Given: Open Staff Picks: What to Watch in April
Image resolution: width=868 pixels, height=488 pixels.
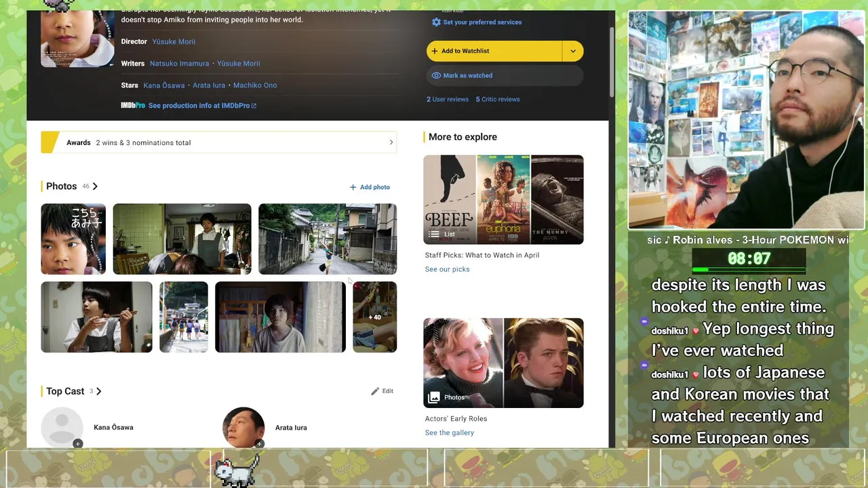Looking at the screenshot, I should [x=482, y=256].
